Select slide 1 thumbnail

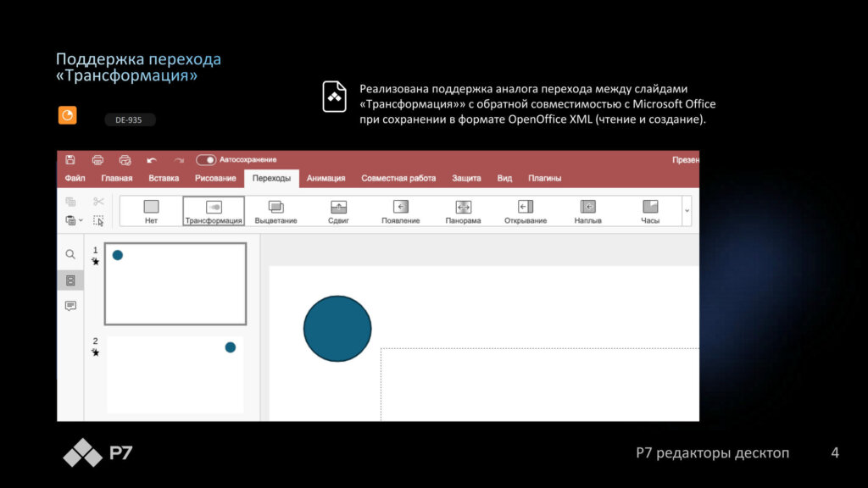click(x=175, y=284)
